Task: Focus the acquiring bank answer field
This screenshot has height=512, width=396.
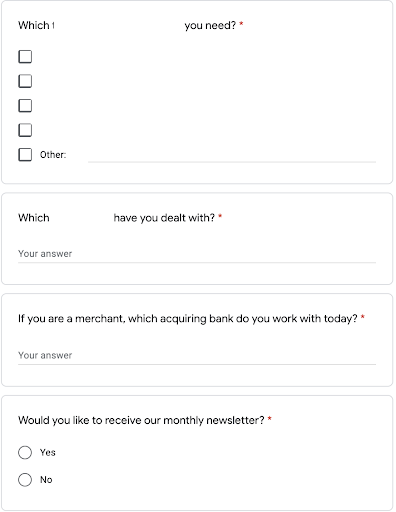Action: 197,356
